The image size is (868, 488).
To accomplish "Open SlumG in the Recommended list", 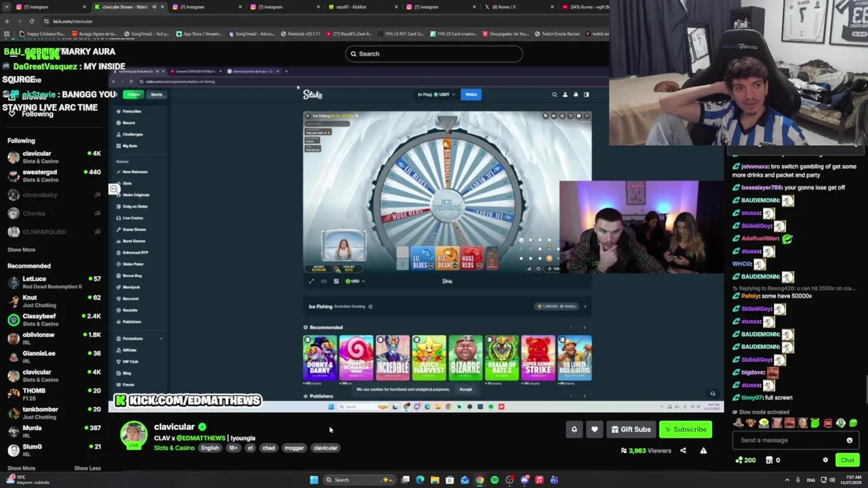I will tap(54, 449).
